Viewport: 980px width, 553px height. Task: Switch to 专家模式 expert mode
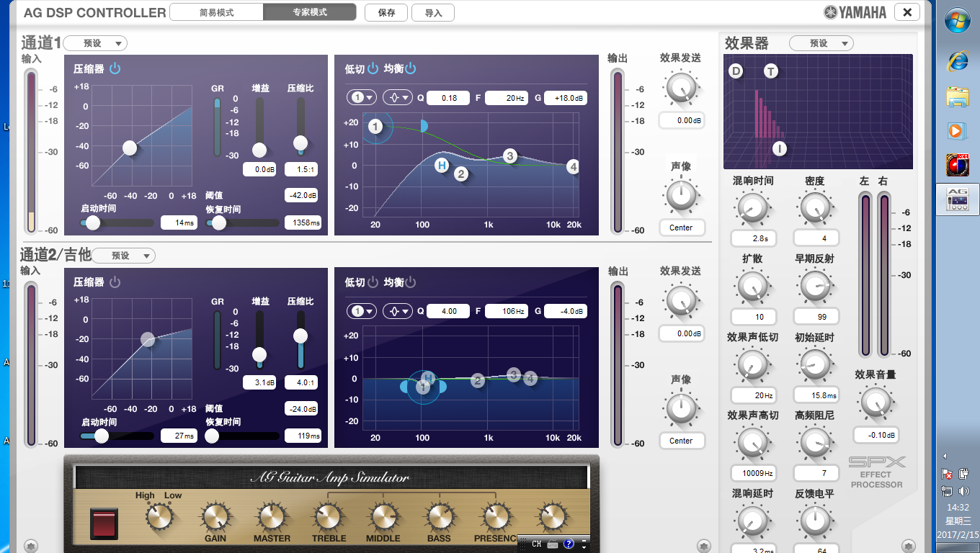coord(310,12)
